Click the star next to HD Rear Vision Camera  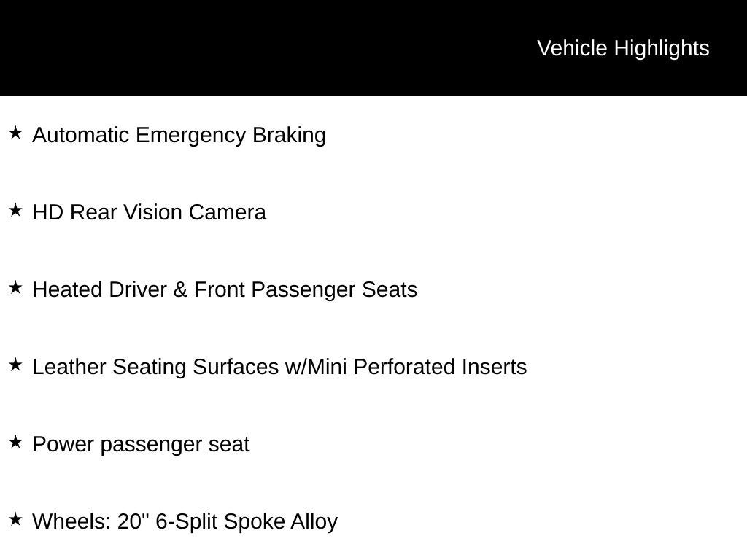(x=15, y=211)
